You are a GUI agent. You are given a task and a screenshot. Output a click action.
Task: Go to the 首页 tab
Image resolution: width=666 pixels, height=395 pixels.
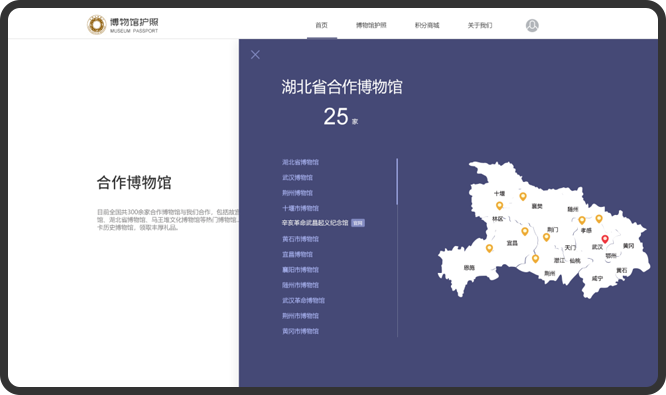tap(322, 25)
